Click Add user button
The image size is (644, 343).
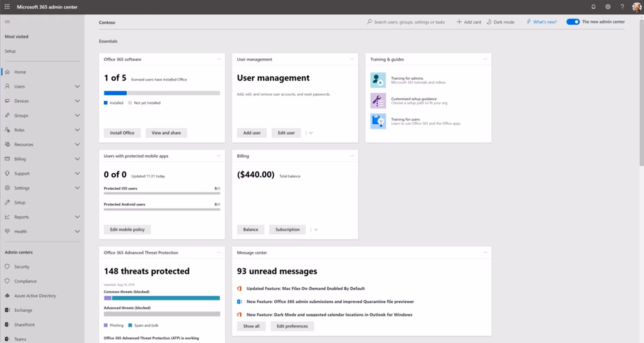[252, 133]
